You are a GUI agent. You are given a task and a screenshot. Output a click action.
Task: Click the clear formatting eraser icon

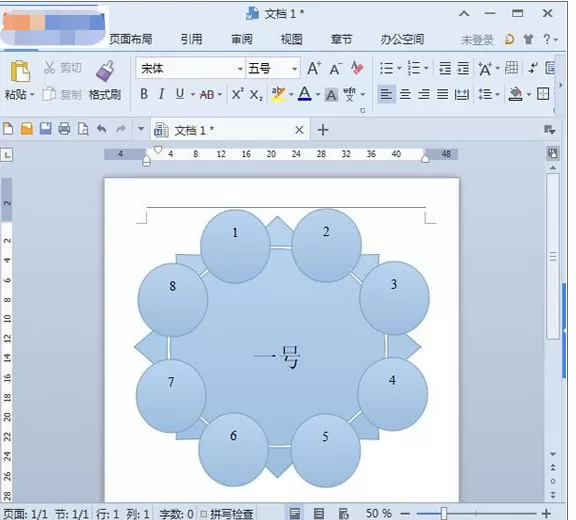(357, 68)
